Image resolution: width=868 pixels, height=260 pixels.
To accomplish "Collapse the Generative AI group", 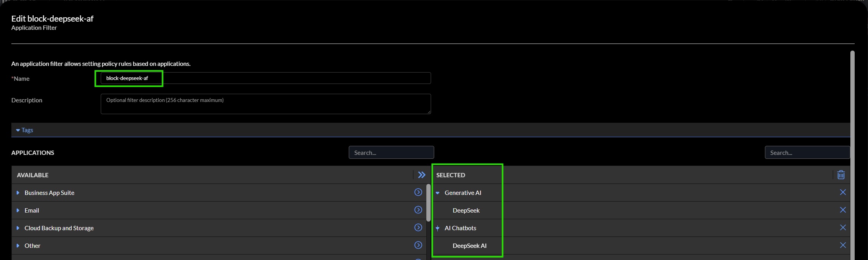I will (x=438, y=193).
